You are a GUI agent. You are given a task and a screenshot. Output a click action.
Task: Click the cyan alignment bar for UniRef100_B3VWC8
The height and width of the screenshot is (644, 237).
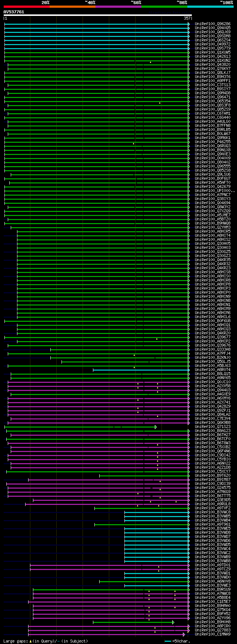157,512
